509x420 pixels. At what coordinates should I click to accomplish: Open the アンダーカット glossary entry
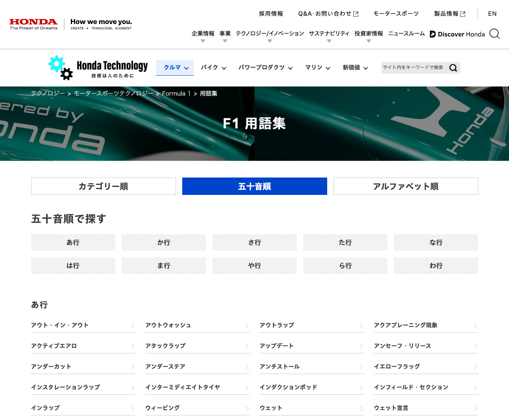[x=51, y=367]
